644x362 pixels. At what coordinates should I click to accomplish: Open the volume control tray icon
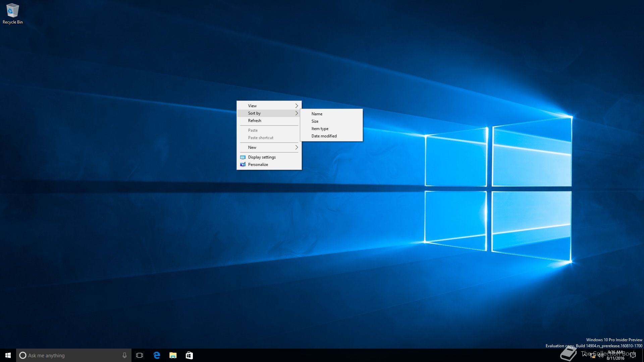tap(601, 355)
